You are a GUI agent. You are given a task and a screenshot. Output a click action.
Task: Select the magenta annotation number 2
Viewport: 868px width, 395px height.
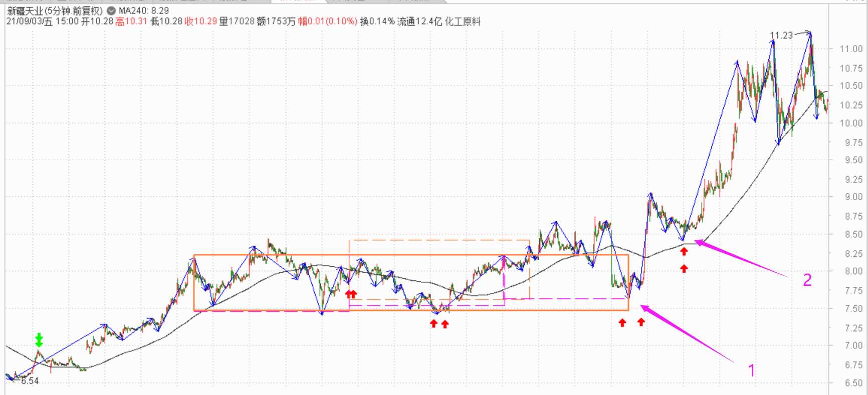(x=807, y=280)
